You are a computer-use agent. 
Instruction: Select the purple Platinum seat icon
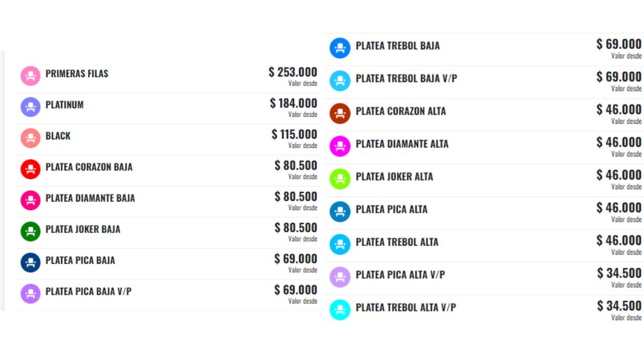tap(31, 107)
